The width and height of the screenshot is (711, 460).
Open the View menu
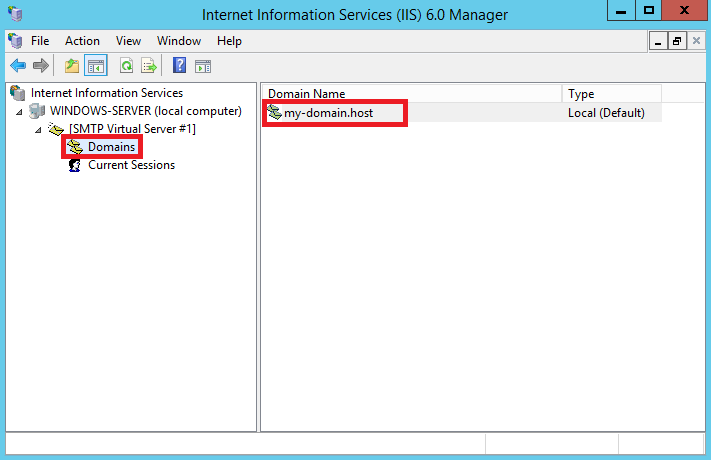click(128, 41)
